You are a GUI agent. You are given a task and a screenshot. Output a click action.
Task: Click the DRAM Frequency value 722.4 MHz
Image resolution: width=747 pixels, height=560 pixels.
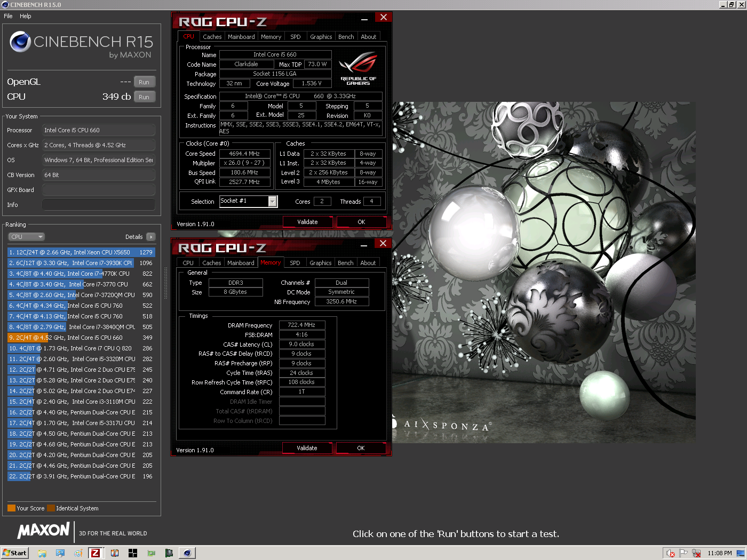pyautogui.click(x=302, y=325)
